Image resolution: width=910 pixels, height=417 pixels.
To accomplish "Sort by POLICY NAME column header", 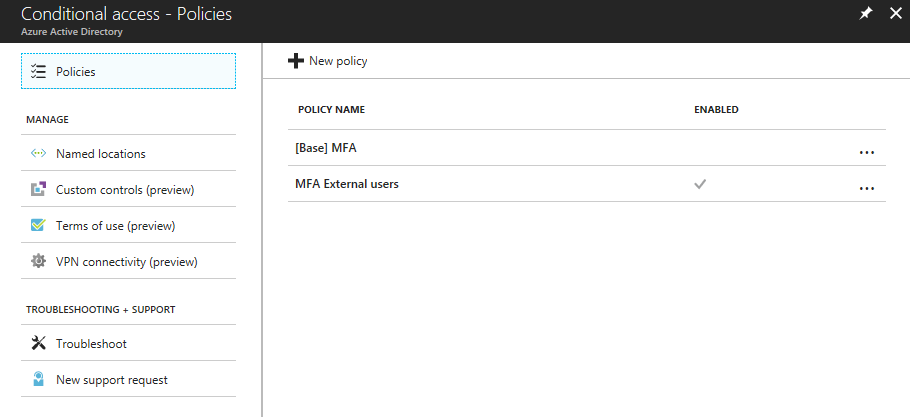I will tap(331, 110).
